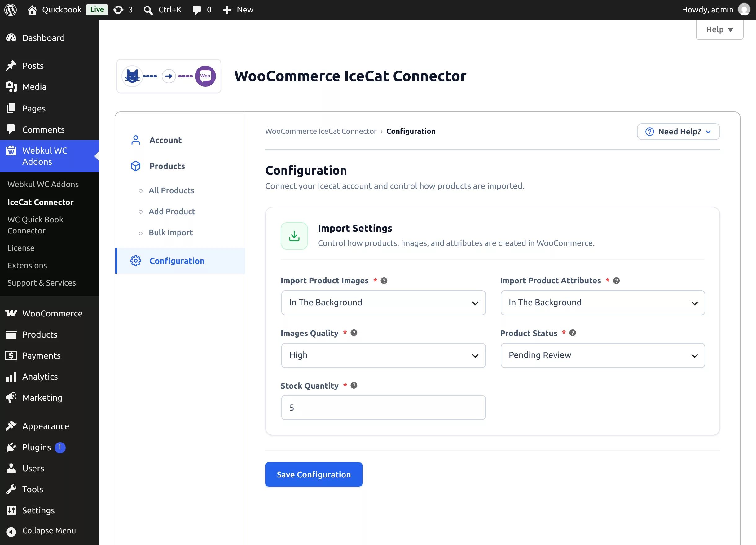The image size is (756, 545).
Task: Open the Import Product Attributes dropdown
Action: (603, 303)
